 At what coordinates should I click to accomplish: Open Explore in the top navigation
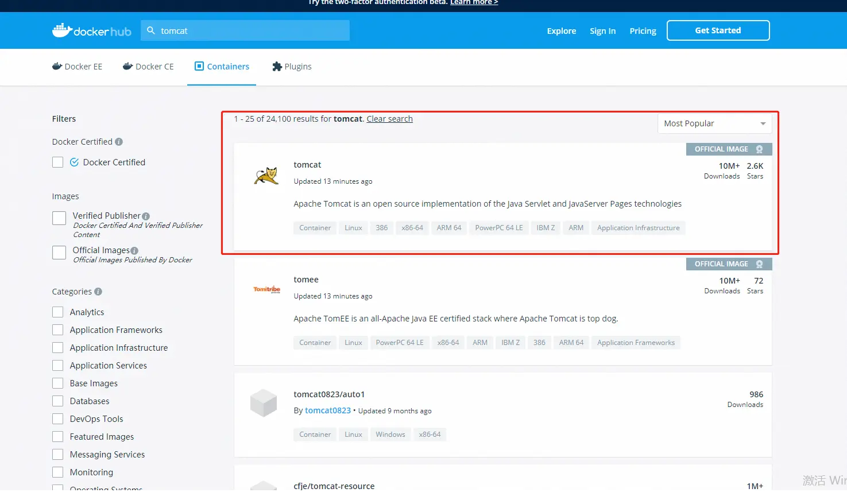pyautogui.click(x=562, y=31)
